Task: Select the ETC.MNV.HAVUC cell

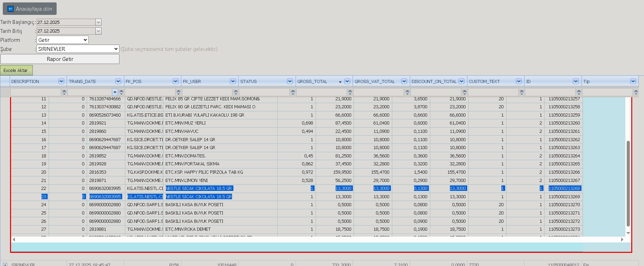Action: 220,131
